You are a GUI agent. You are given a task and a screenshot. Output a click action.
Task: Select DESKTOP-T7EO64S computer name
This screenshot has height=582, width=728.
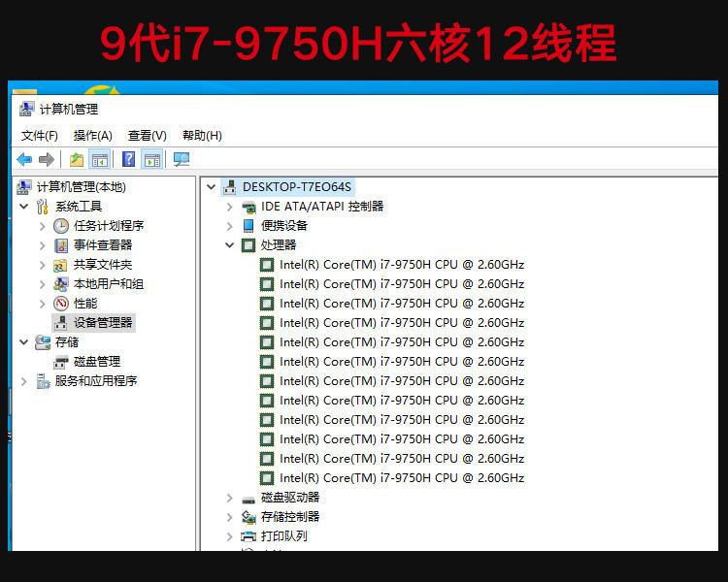coord(297,187)
